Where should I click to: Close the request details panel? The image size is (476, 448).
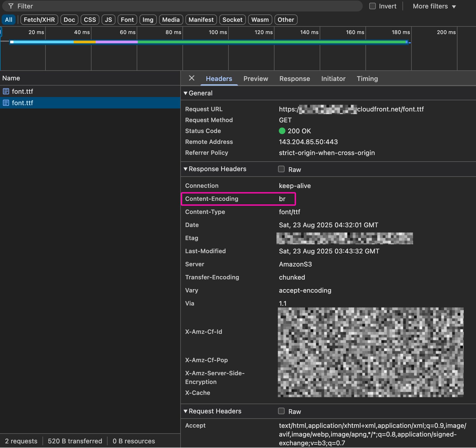[x=192, y=78]
